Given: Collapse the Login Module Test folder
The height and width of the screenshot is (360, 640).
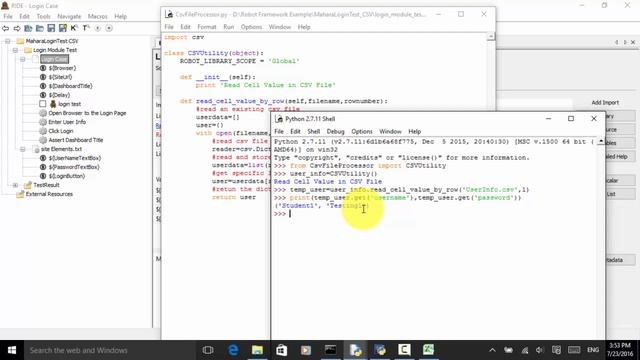Looking at the screenshot, I should [x=15, y=50].
